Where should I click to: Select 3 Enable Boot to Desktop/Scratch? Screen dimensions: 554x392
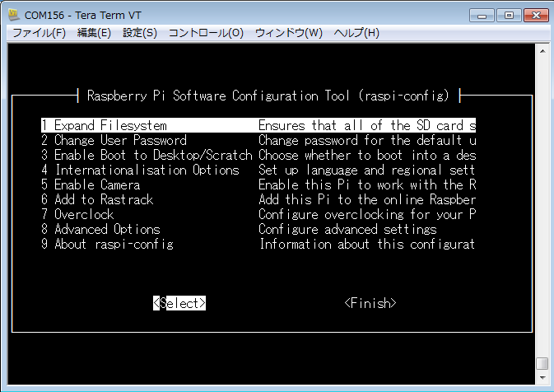pyautogui.click(x=258, y=155)
